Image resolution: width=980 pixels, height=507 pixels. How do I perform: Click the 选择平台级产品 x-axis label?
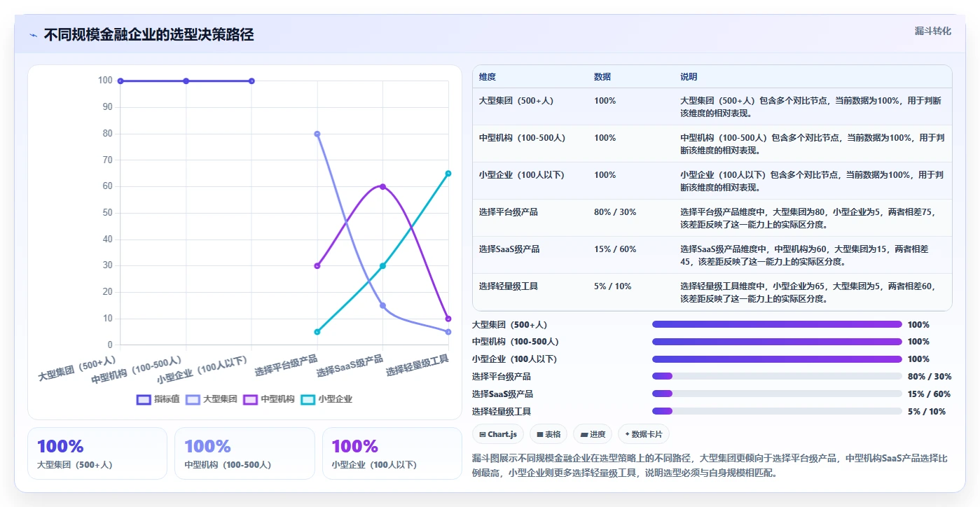pyautogui.click(x=286, y=366)
